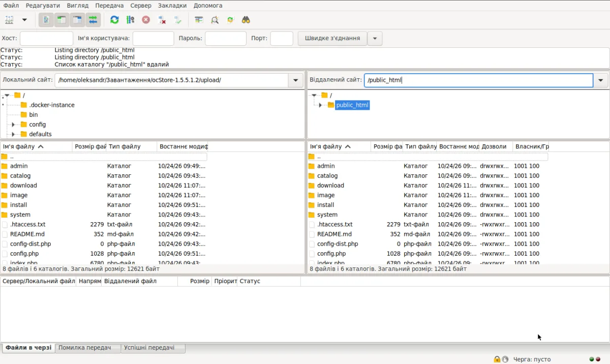Click the download folder icon in local list

pos(5,186)
